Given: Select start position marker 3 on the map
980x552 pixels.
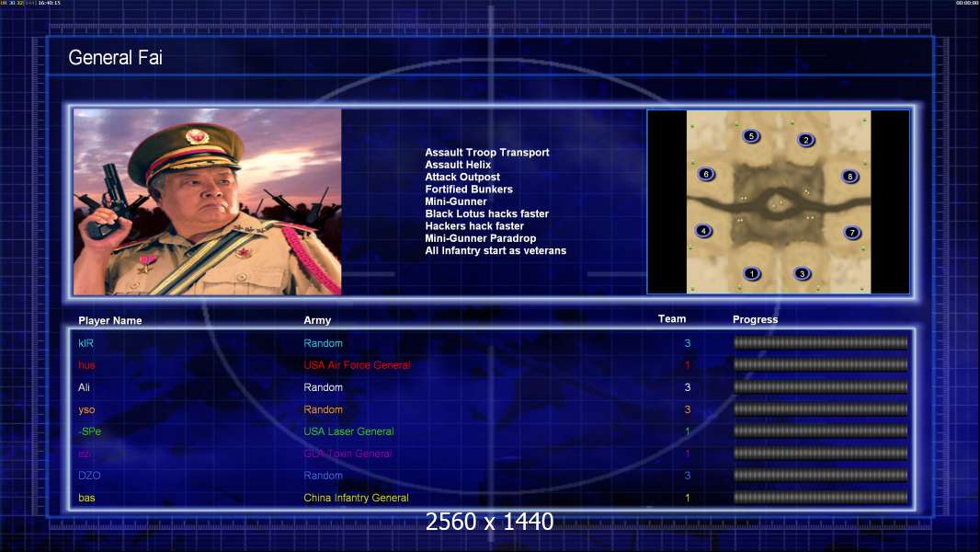Looking at the screenshot, I should point(802,273).
